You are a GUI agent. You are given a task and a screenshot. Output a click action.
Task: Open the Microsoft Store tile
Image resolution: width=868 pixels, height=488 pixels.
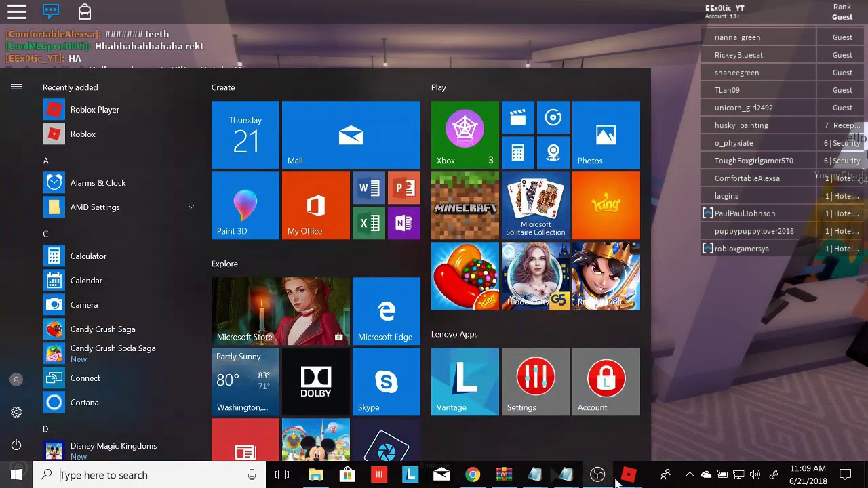(281, 311)
